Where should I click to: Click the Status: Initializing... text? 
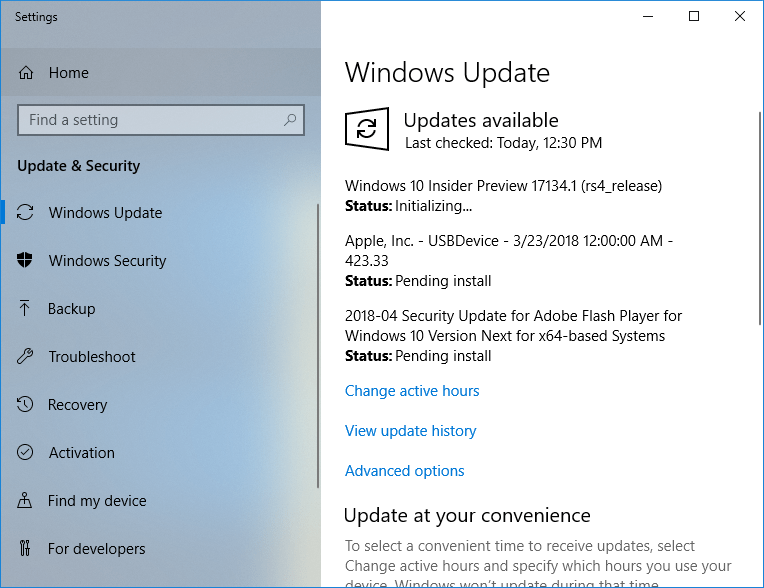[408, 206]
